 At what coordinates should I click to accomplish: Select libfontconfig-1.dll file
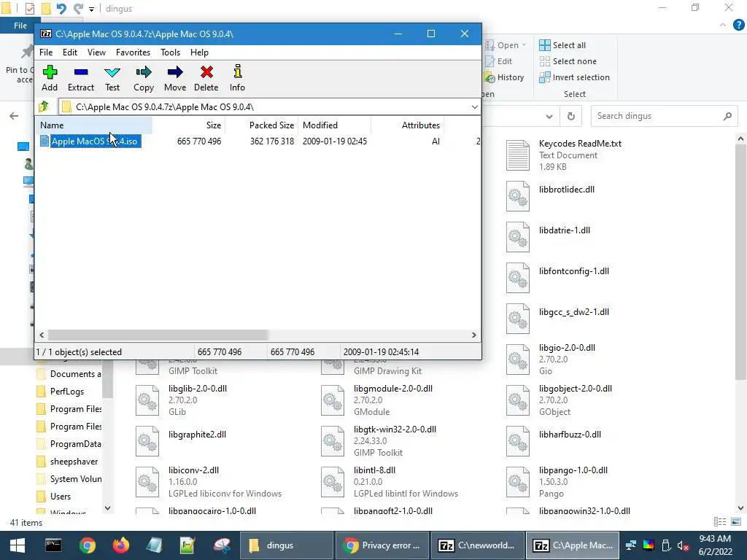[x=558, y=278]
